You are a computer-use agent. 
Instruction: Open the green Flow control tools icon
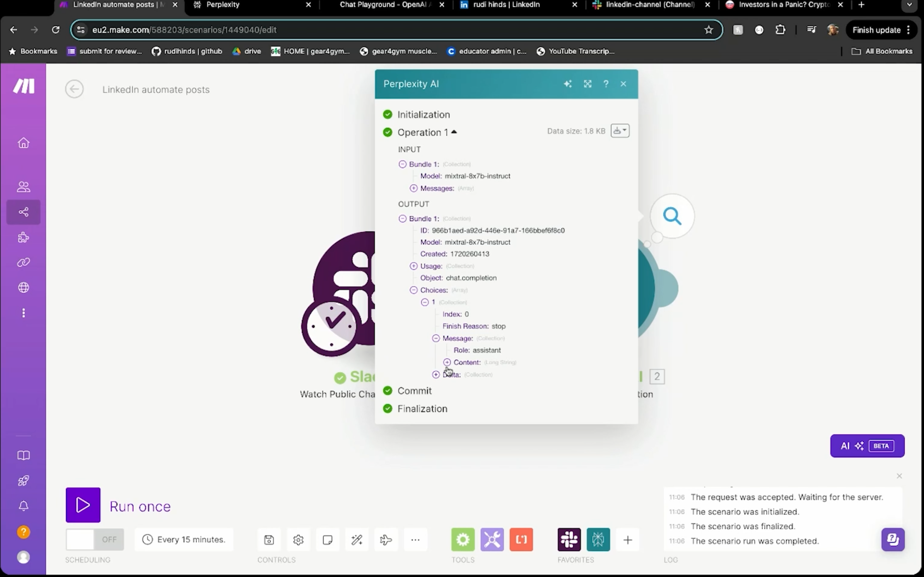(x=463, y=540)
